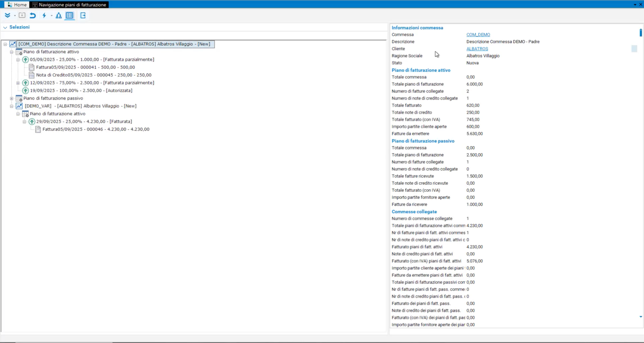Select 19/09/2025 - 100,00% Autorizzata row
This screenshot has height=343, width=644.
[81, 91]
